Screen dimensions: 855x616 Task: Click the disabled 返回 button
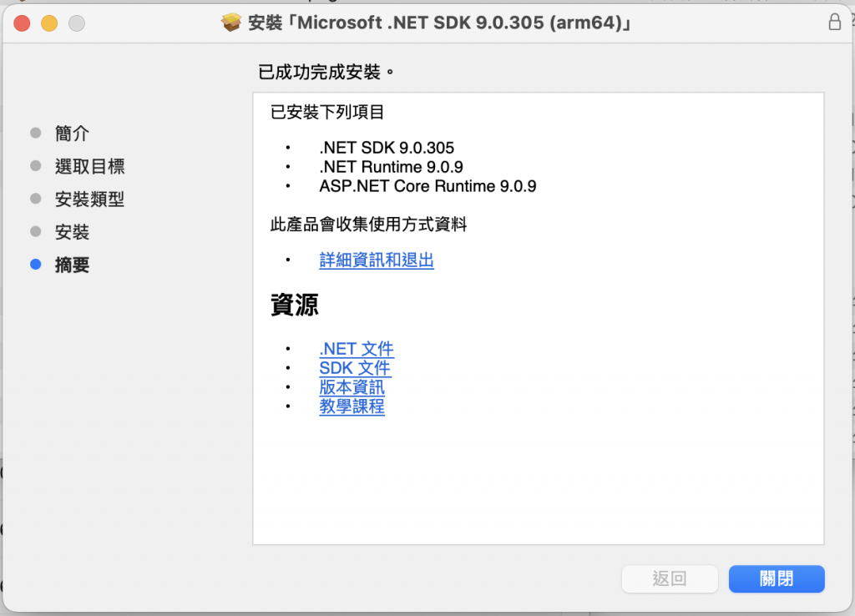670,578
